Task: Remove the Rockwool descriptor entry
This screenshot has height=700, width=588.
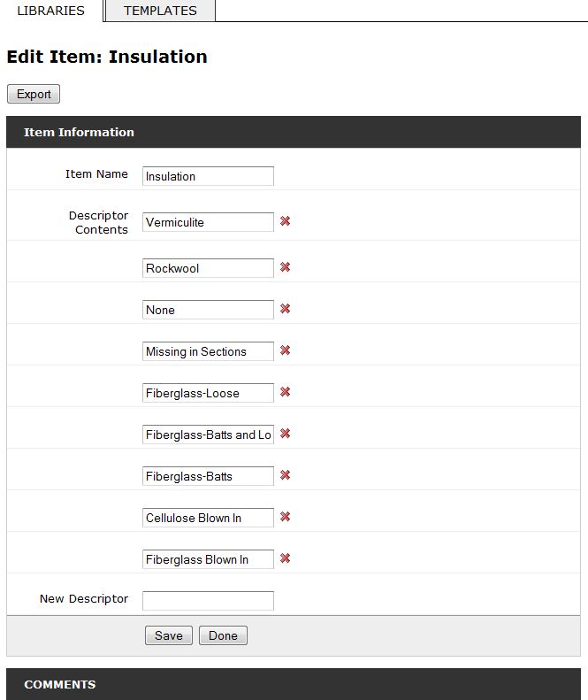Action: [x=285, y=267]
